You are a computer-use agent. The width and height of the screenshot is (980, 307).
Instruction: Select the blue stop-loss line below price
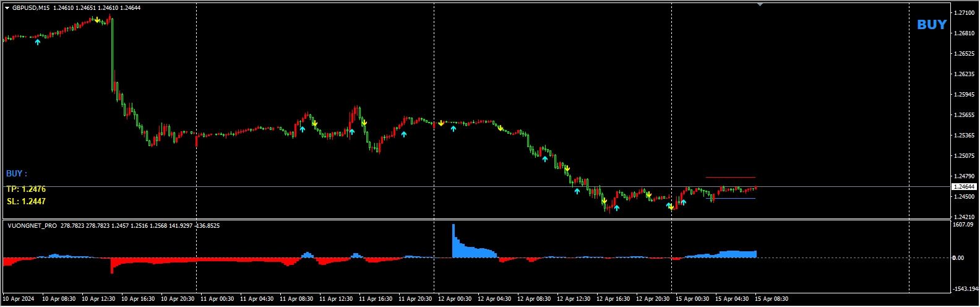tap(730, 199)
